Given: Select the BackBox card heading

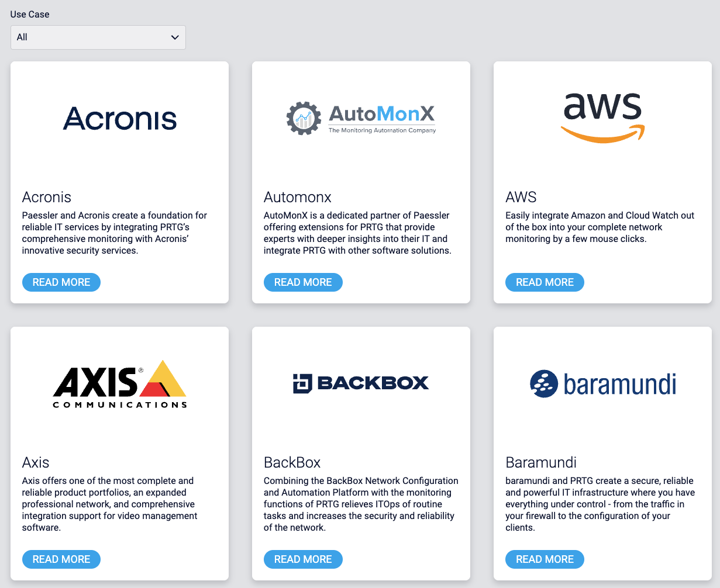Looking at the screenshot, I should coord(292,462).
